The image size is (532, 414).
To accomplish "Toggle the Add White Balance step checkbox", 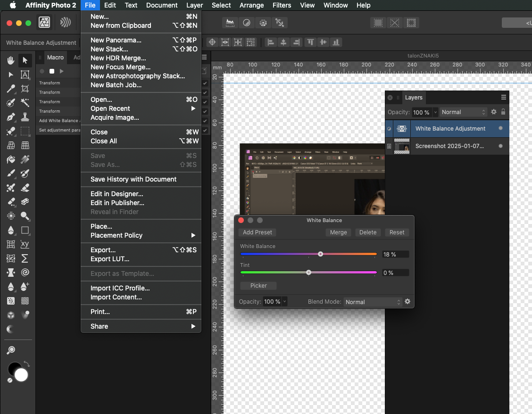I will pos(205,121).
